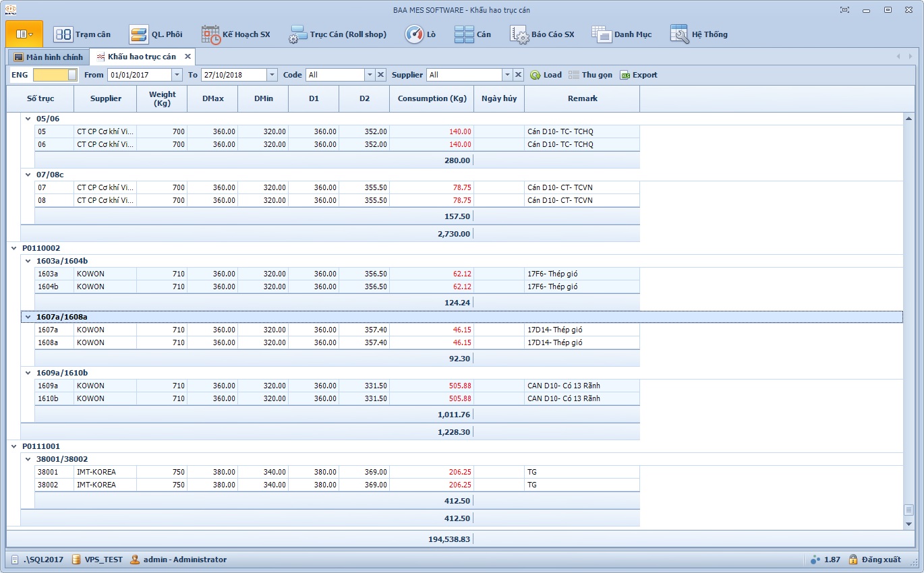Export the roll consumption data
924x573 pixels.
click(638, 75)
